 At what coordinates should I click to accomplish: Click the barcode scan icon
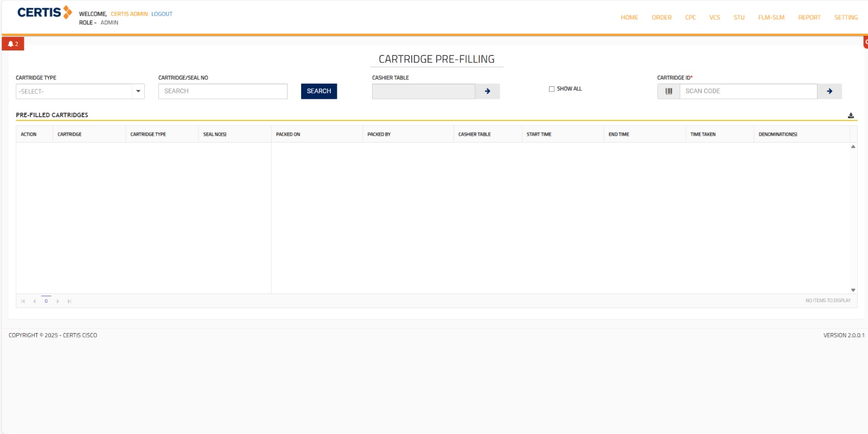coord(668,91)
